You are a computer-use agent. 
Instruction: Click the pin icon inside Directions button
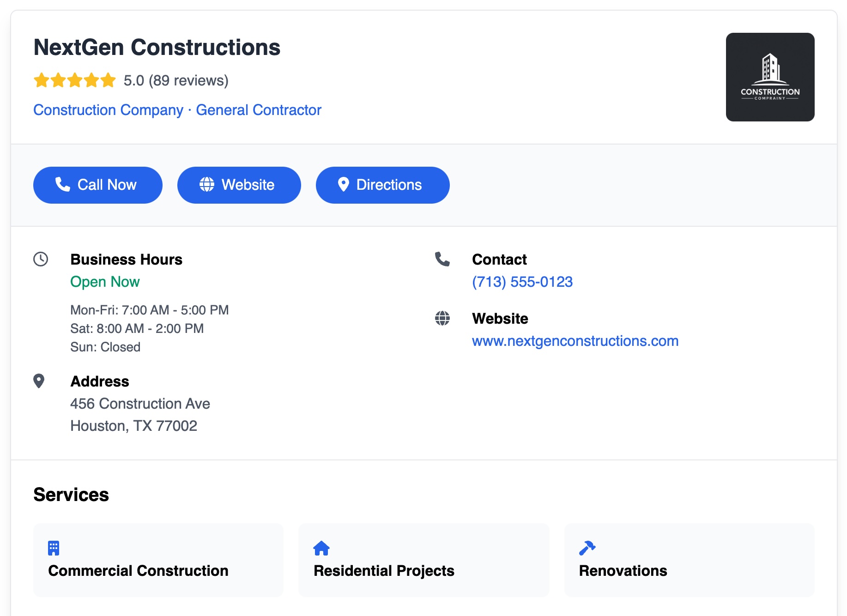pyautogui.click(x=343, y=185)
